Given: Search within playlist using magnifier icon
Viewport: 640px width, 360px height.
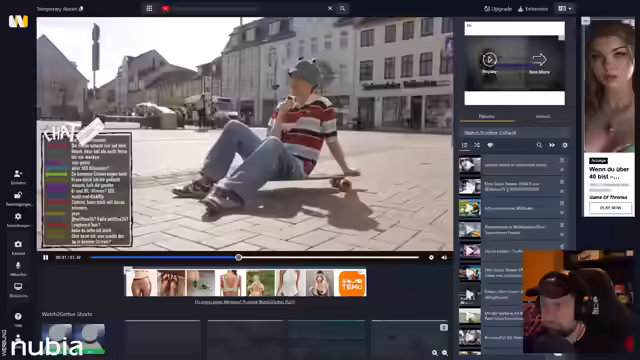Looking at the screenshot, I should click(539, 145).
